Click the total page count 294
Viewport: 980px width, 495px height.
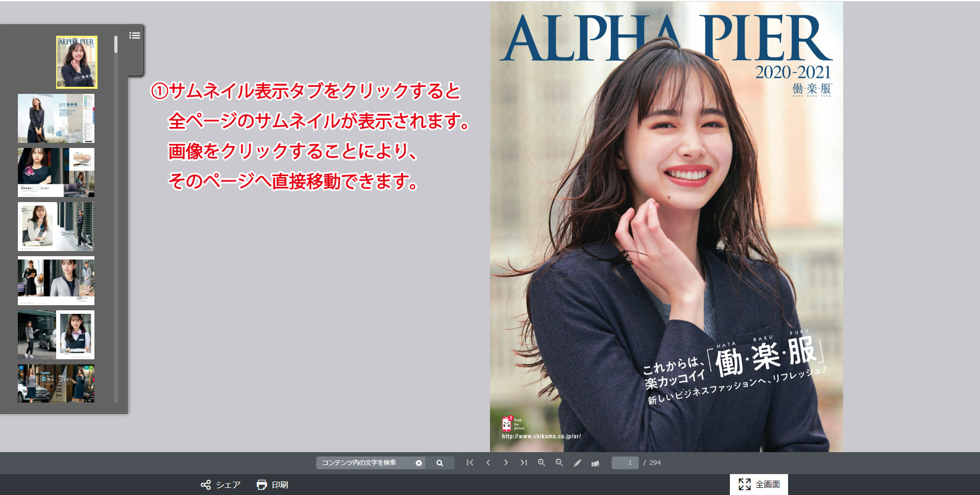[655, 463]
